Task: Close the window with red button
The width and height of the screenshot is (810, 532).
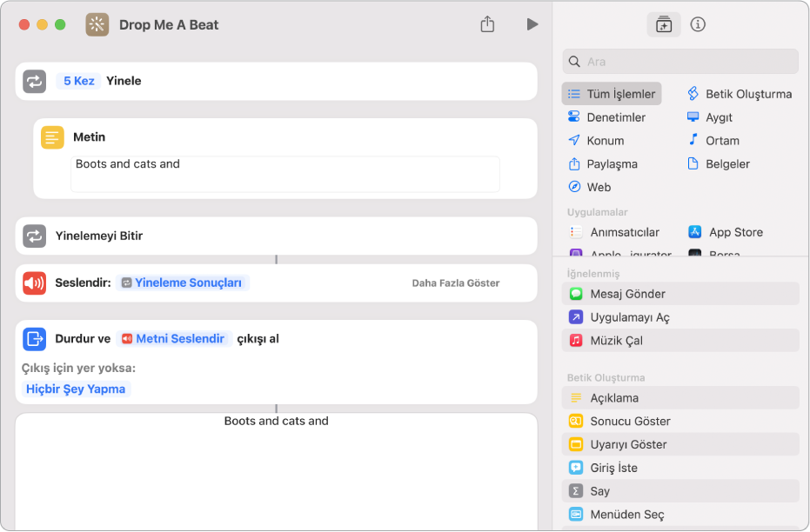Action: pyautogui.click(x=23, y=24)
